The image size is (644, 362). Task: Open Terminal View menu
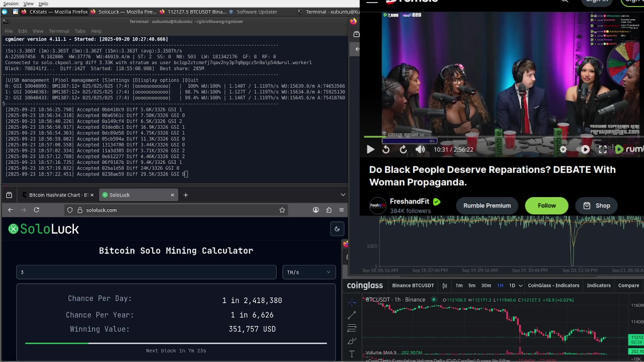[x=38, y=31]
